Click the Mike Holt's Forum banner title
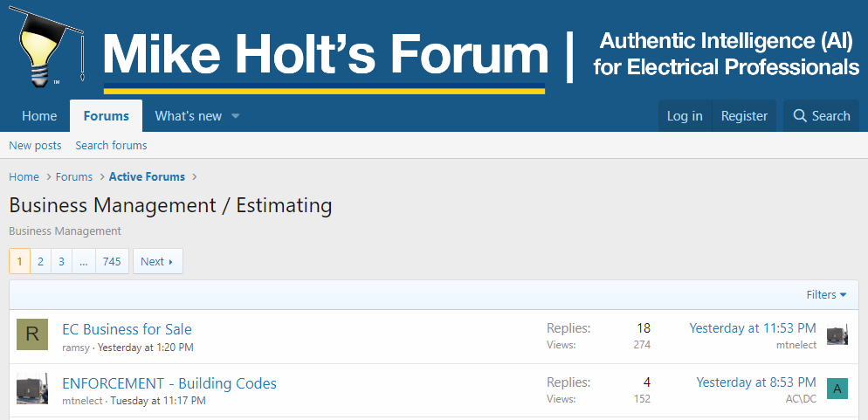Viewport: 868px width, 420px height. (326, 53)
